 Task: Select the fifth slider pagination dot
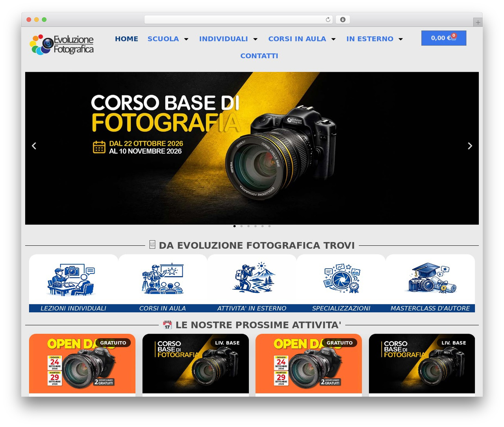click(x=262, y=226)
